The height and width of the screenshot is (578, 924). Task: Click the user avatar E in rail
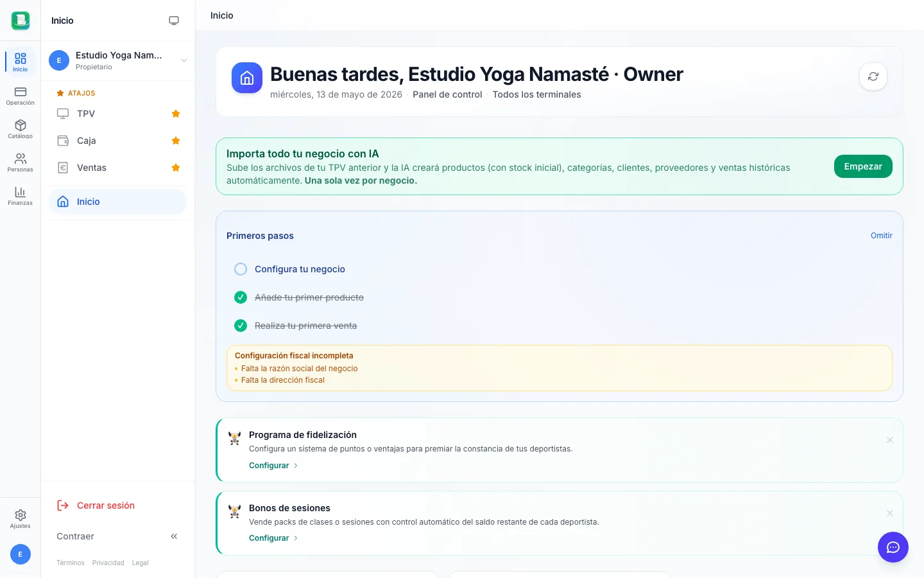[20, 554]
